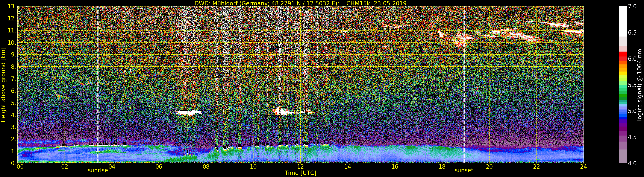Click time-axis tick label '06'

(x=159, y=166)
